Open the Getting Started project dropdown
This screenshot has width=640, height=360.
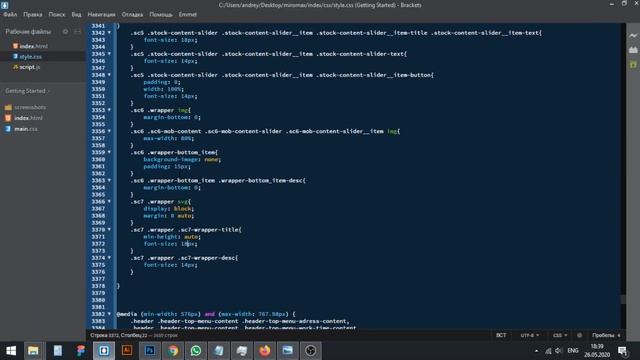coord(27,91)
